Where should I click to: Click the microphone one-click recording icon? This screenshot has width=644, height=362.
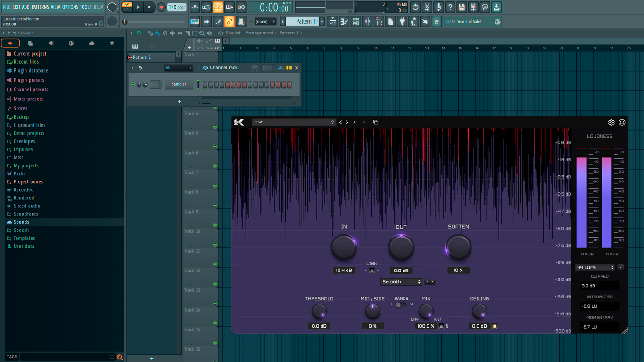coord(438,8)
